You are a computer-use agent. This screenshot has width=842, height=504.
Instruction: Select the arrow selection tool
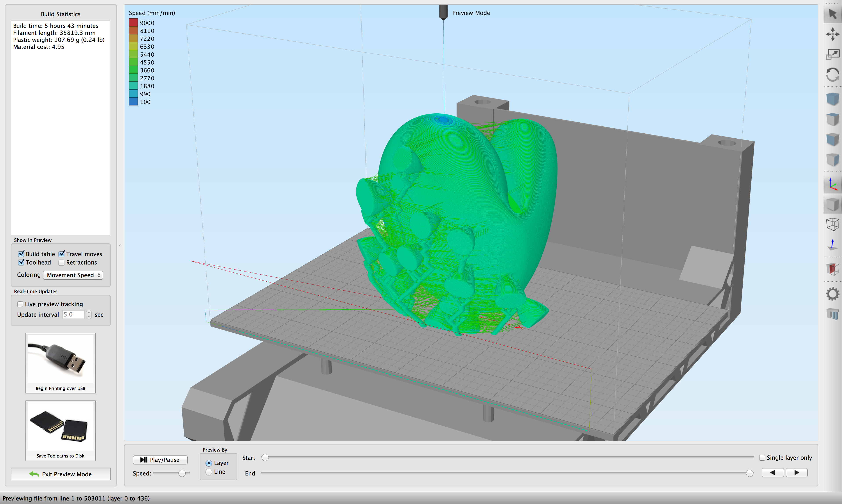click(x=833, y=14)
